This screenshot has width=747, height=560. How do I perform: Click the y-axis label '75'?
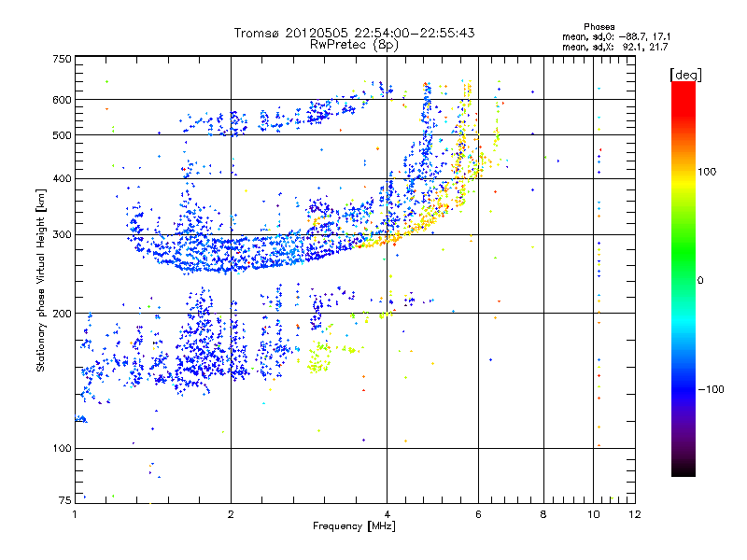[65, 500]
